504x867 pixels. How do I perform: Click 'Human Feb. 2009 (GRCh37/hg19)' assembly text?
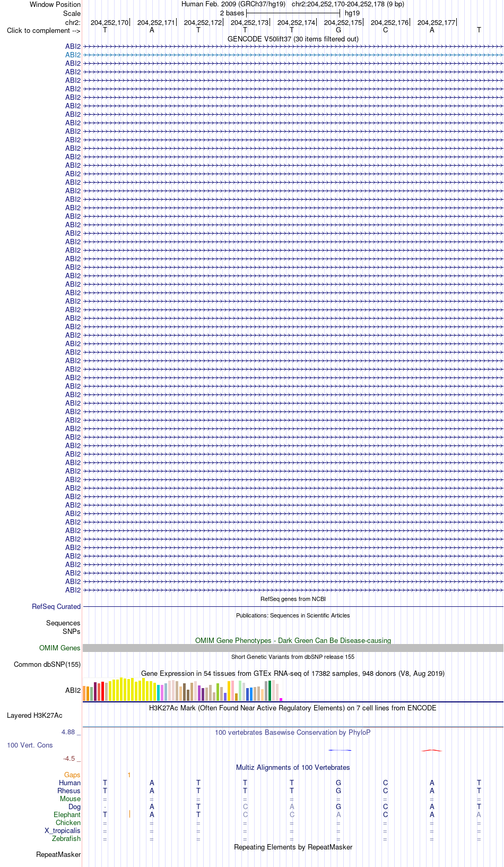(x=233, y=4)
